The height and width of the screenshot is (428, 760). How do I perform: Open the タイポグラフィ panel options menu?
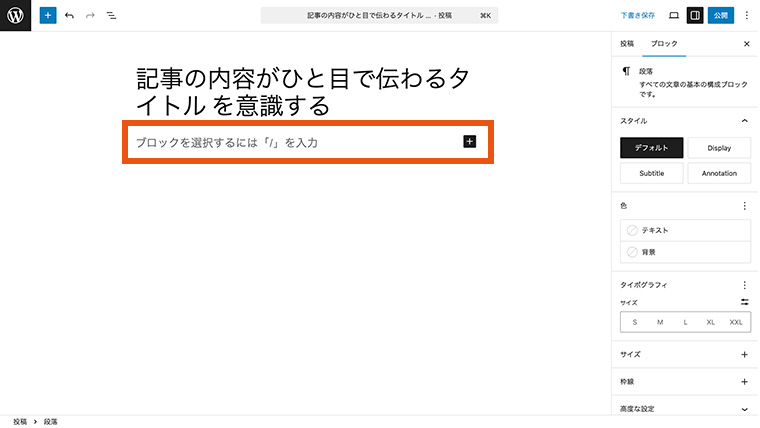pyautogui.click(x=744, y=285)
